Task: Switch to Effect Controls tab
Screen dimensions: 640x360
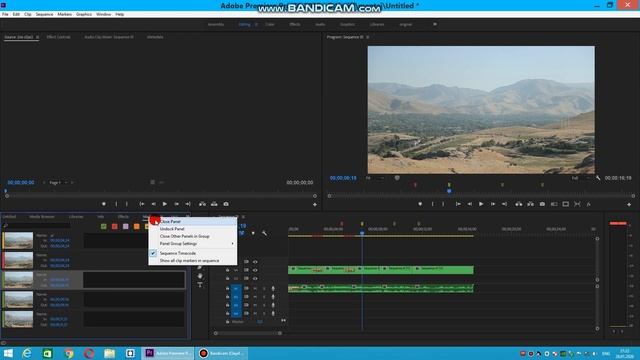Action: 58,37
